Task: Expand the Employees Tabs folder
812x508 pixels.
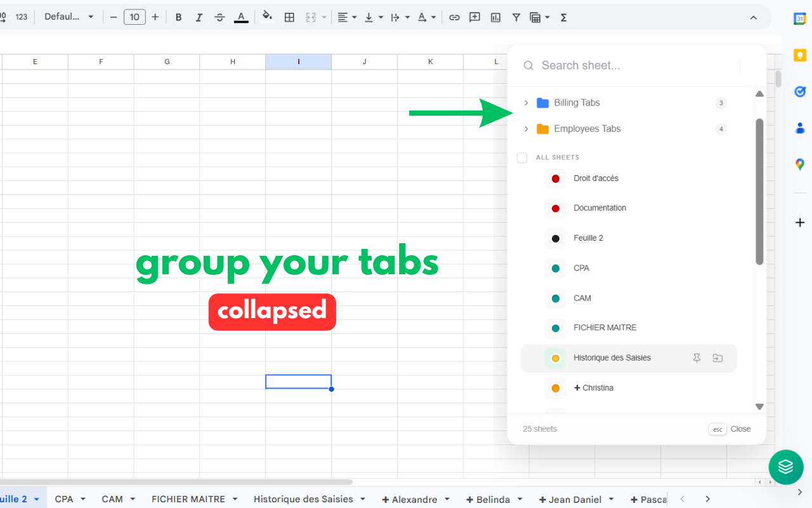Action: tap(526, 129)
